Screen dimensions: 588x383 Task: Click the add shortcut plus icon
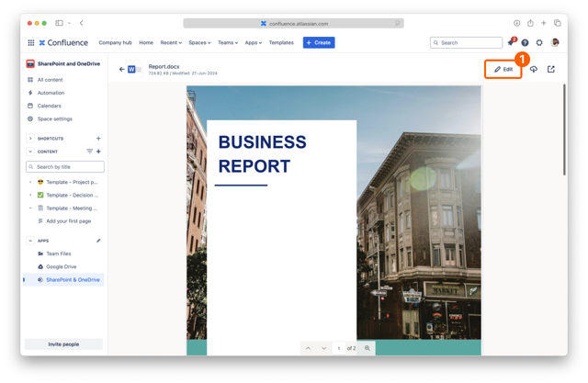(98, 139)
